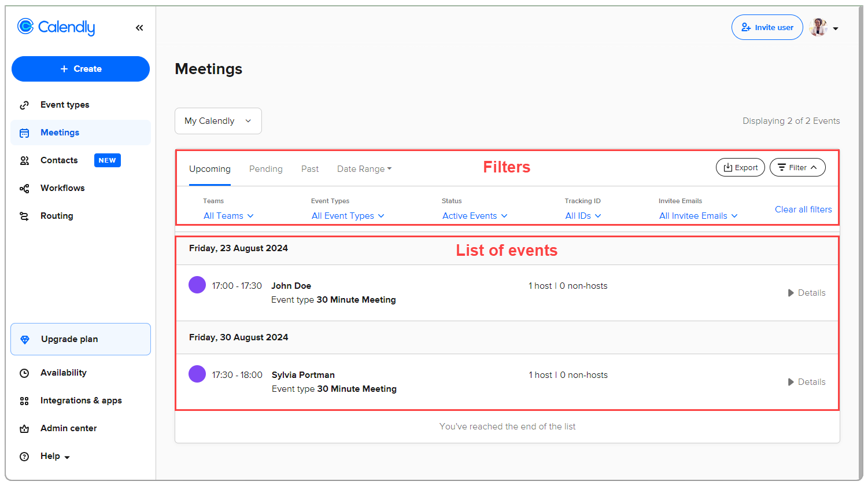Click the user profile avatar

coord(818,27)
